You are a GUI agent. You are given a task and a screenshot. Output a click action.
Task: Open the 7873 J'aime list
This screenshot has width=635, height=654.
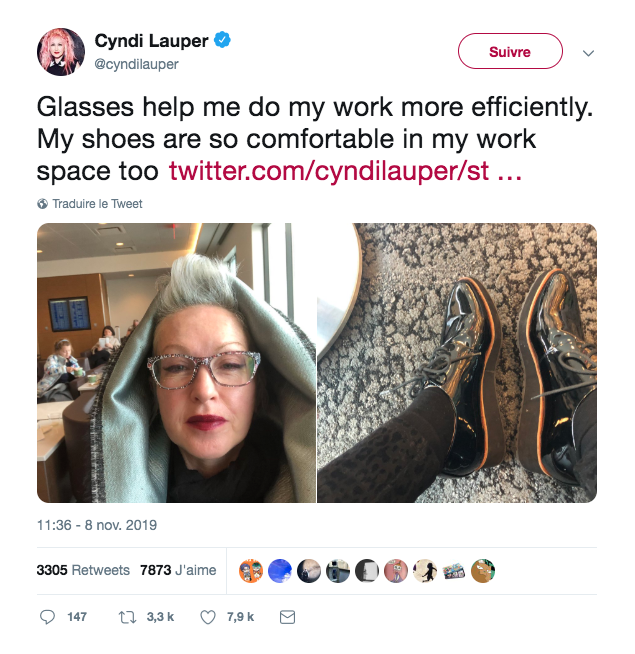pyautogui.click(x=178, y=570)
